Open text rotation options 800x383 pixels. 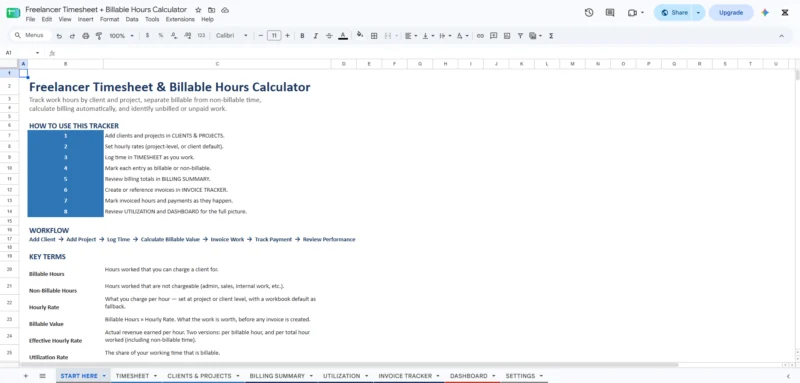tap(462, 36)
